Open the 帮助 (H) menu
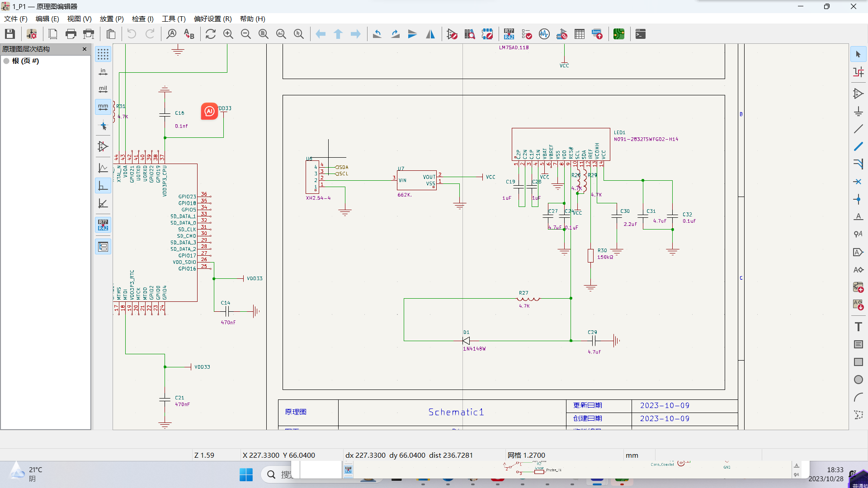 (253, 19)
